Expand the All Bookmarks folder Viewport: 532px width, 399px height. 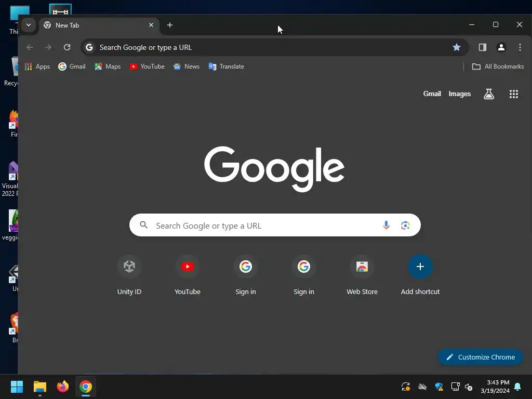pyautogui.click(x=498, y=66)
